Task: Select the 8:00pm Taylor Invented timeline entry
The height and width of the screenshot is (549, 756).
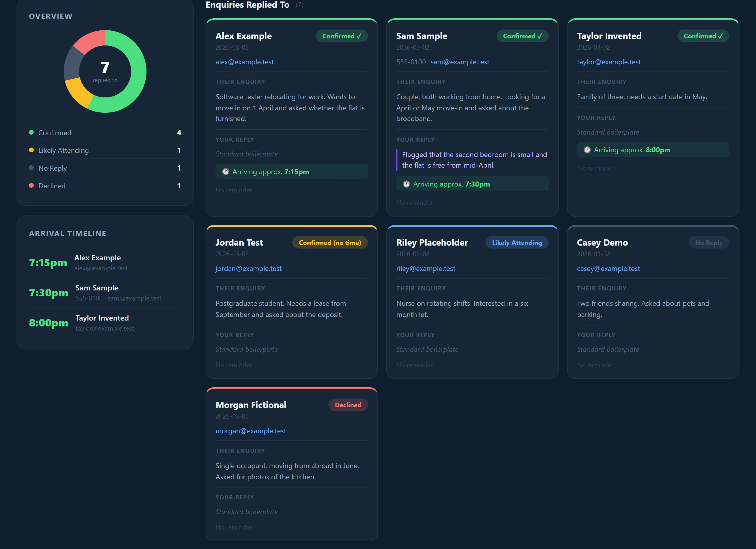Action: click(105, 323)
